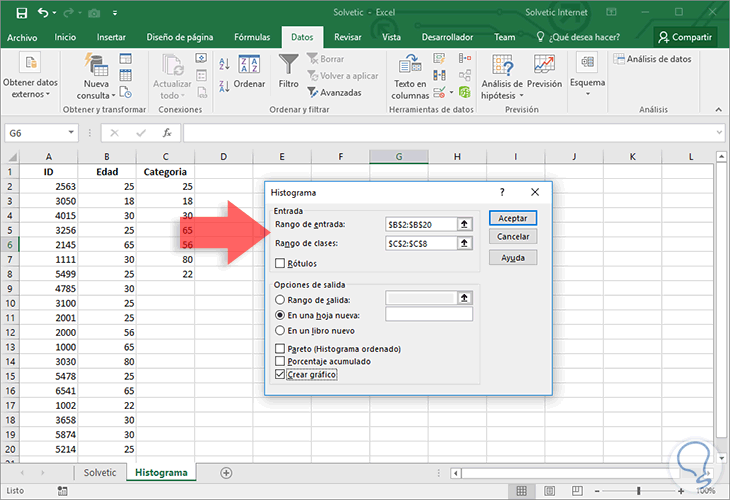Image resolution: width=730 pixels, height=500 pixels.
Task: Click the Texto en columnas icon
Action: 409,68
